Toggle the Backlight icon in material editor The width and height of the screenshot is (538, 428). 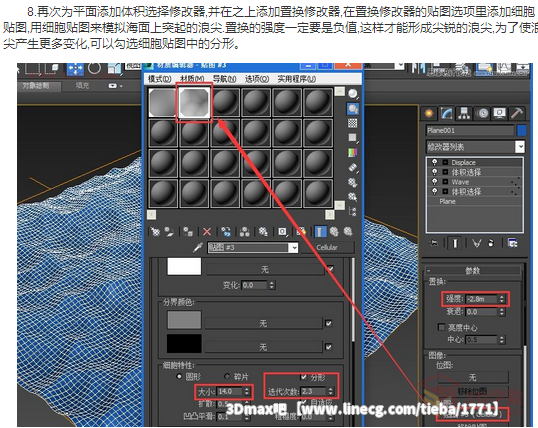click(353, 109)
